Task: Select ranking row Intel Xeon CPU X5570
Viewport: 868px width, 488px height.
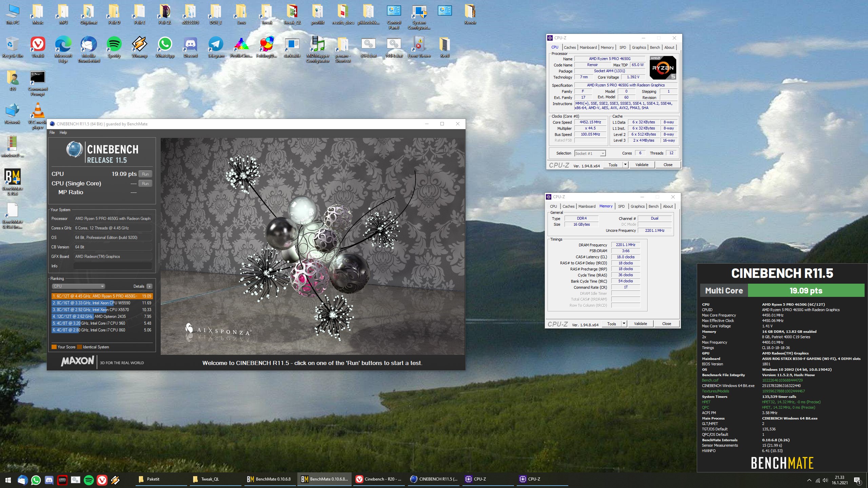Action: (102, 310)
